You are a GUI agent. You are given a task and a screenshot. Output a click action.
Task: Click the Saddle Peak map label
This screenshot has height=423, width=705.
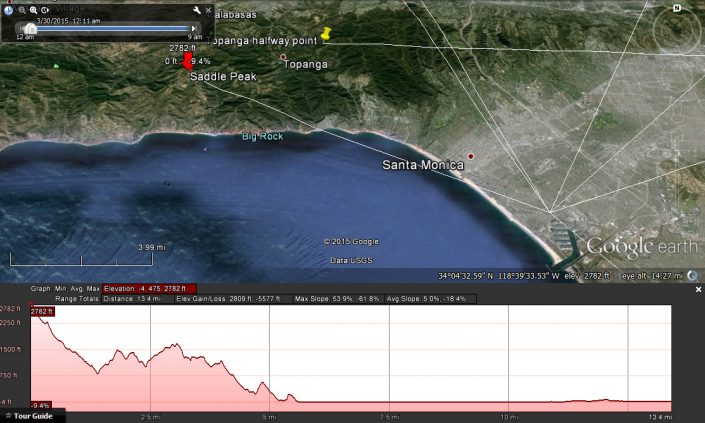tap(223, 76)
